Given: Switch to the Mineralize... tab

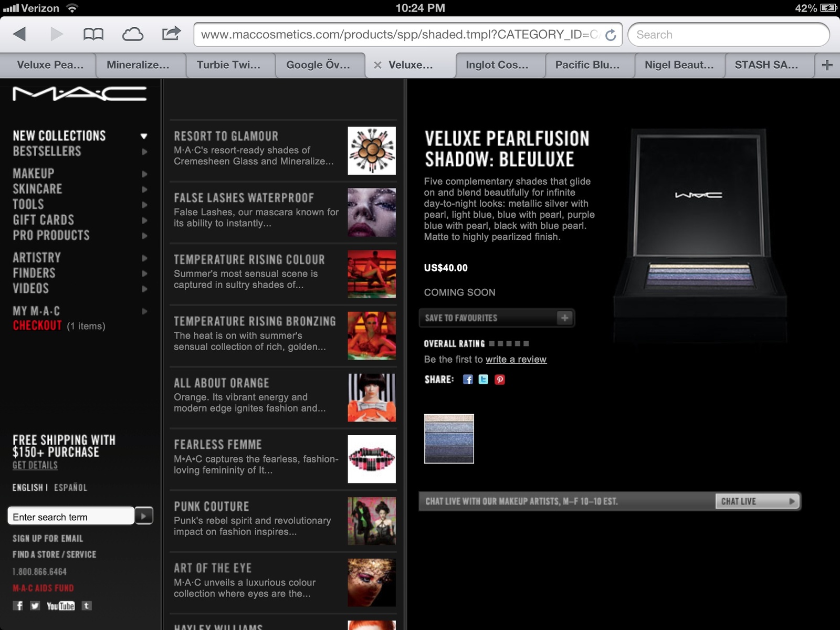Looking at the screenshot, I should 141,65.
